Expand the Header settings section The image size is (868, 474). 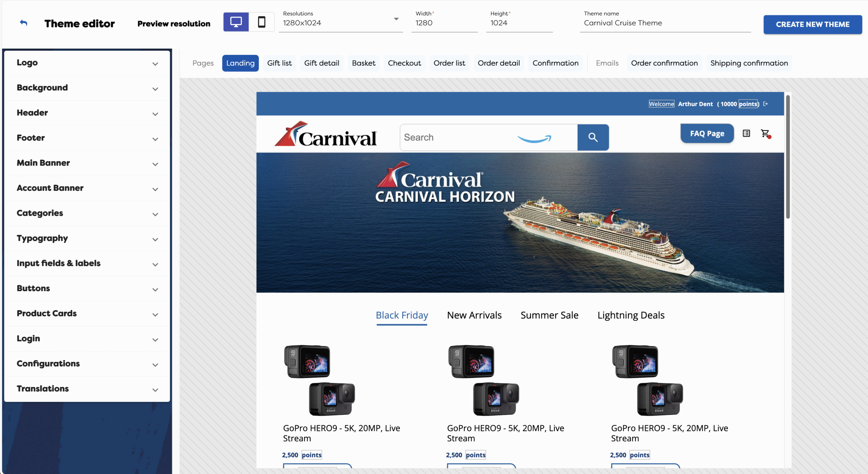tap(87, 113)
